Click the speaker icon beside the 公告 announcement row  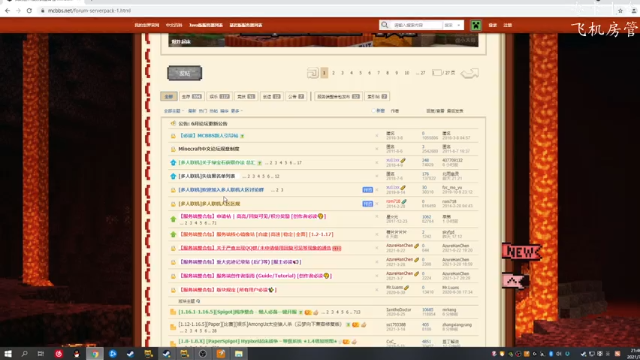point(173,123)
